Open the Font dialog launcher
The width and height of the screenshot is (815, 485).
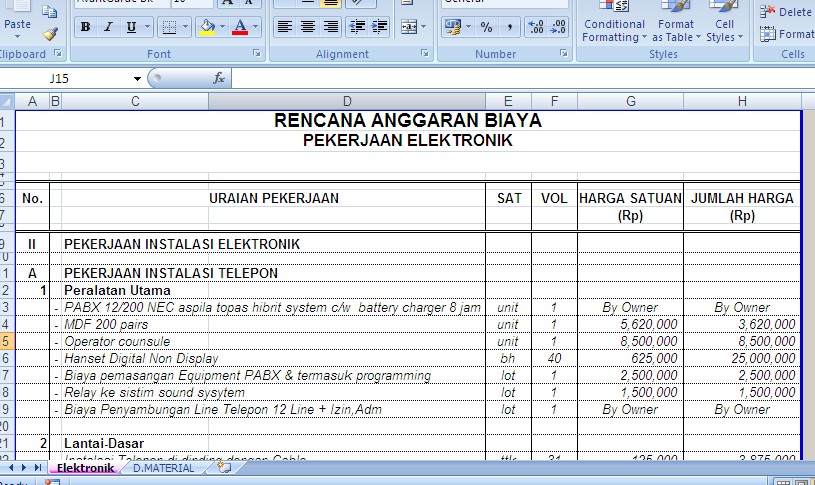pyautogui.click(x=256, y=53)
